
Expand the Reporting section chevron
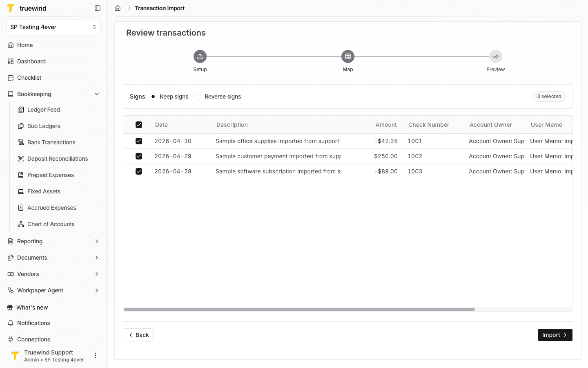pyautogui.click(x=97, y=241)
